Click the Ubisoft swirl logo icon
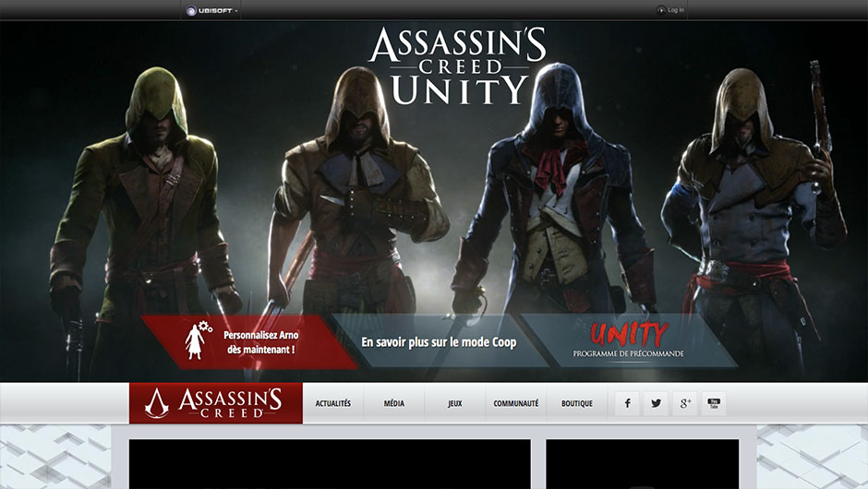 [191, 10]
